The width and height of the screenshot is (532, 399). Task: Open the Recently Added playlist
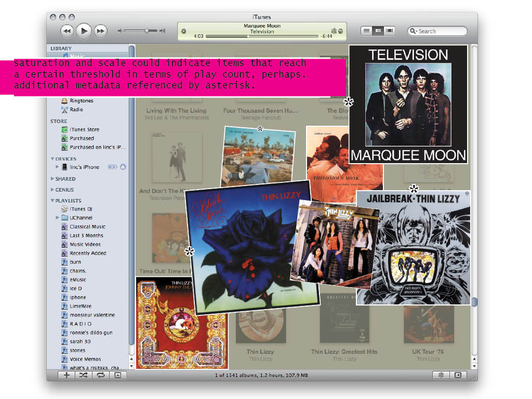[x=88, y=253]
